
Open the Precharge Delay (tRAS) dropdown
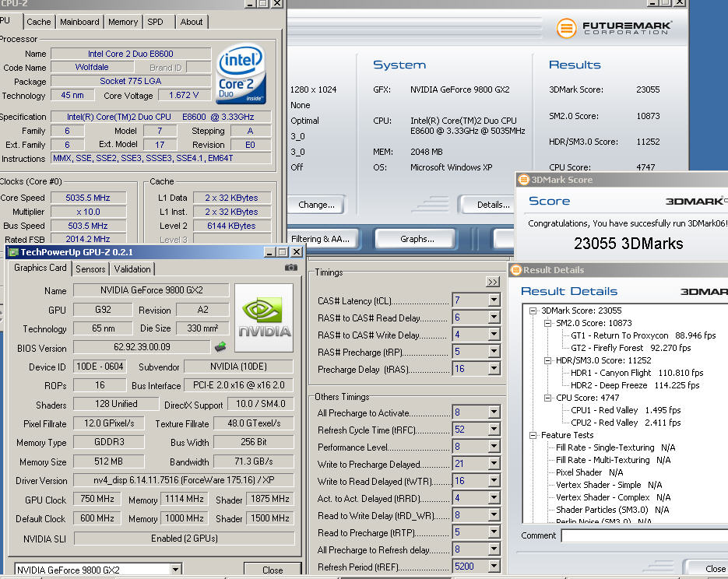494,369
